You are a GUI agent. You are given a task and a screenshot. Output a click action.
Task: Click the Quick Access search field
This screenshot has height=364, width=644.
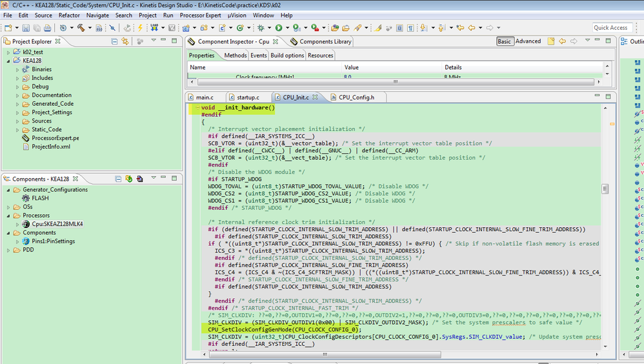(x=612, y=28)
